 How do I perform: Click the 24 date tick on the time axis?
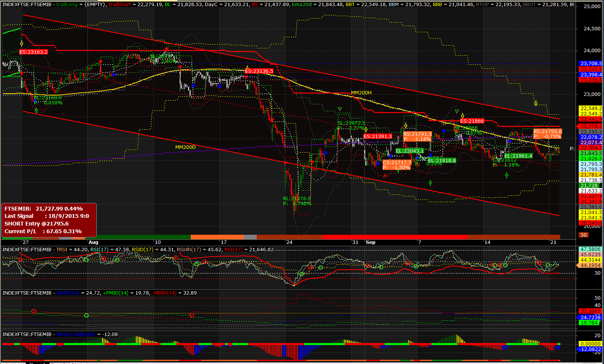289,242
